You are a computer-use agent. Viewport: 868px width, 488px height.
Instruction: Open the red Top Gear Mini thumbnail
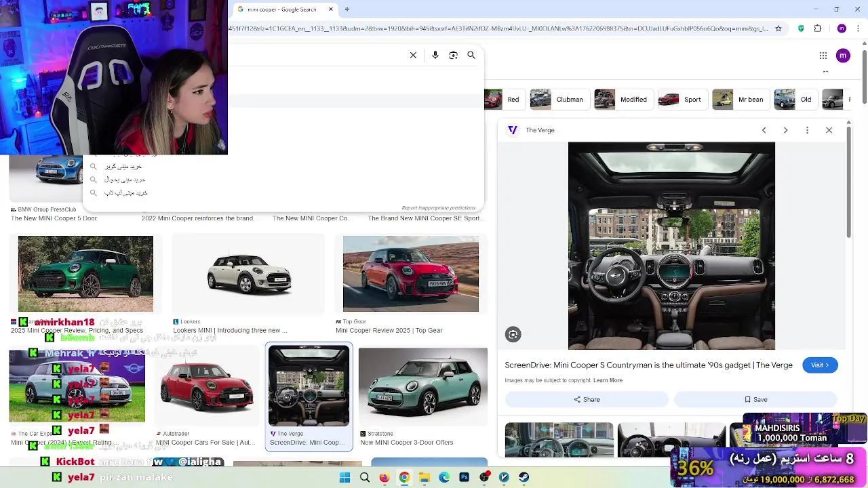(411, 274)
